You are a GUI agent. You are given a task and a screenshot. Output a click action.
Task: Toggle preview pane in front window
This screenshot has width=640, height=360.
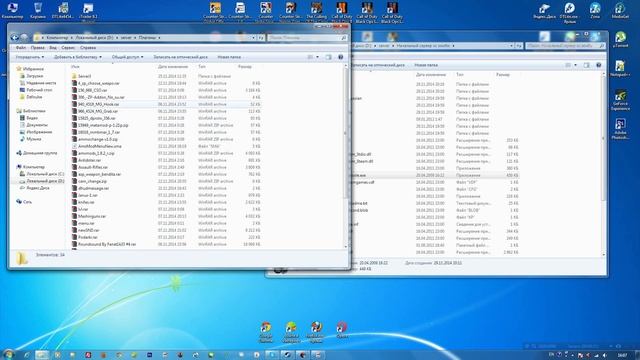tap(329, 57)
